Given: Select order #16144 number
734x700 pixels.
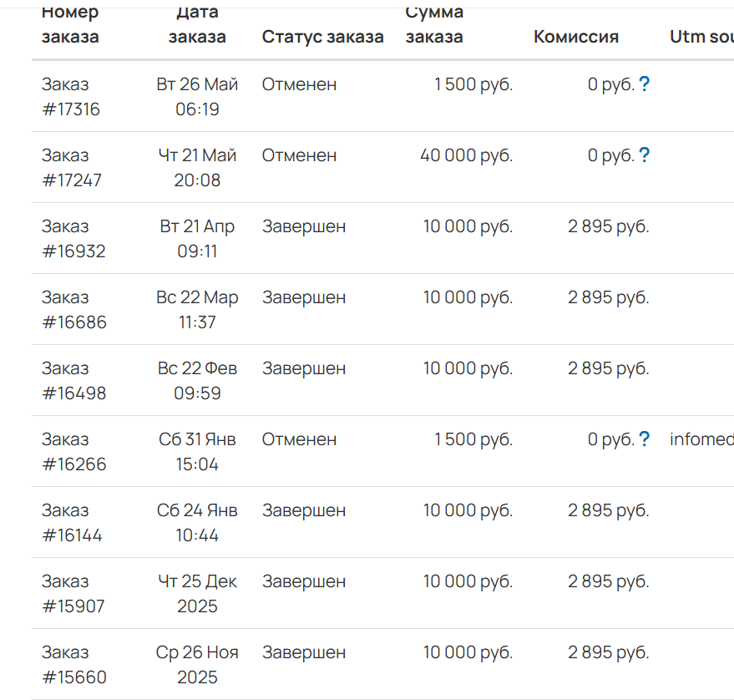Looking at the screenshot, I should point(72,523).
